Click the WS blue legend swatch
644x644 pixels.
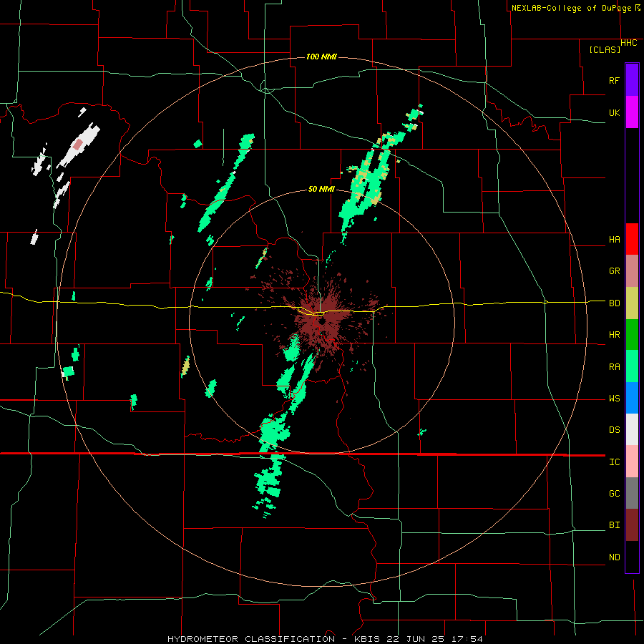(632, 398)
